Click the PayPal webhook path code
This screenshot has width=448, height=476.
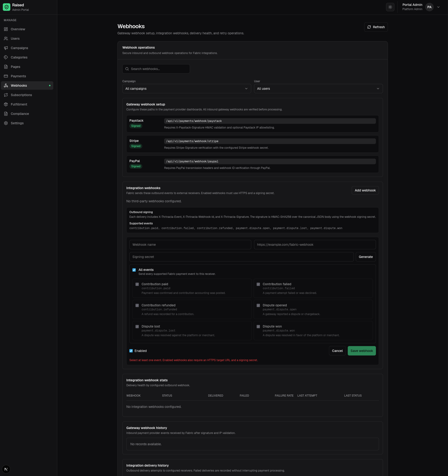pyautogui.click(x=270, y=161)
